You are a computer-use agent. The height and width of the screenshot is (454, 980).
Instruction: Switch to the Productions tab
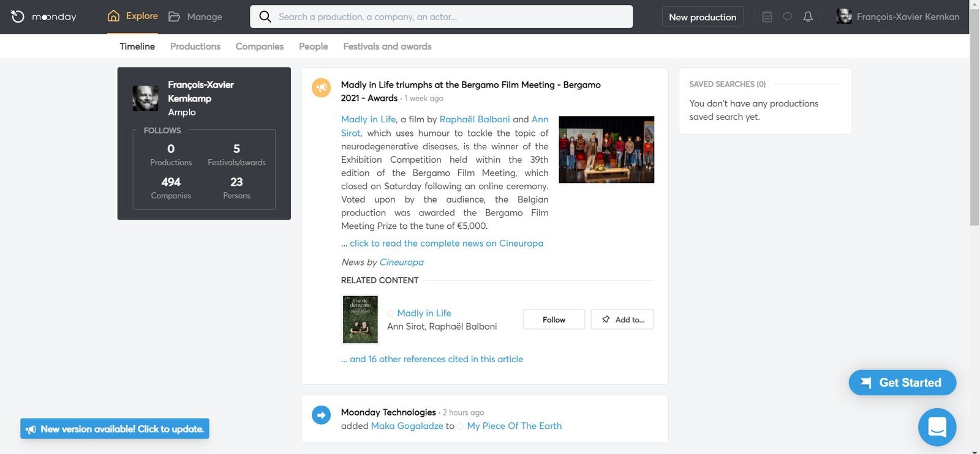pyautogui.click(x=195, y=47)
